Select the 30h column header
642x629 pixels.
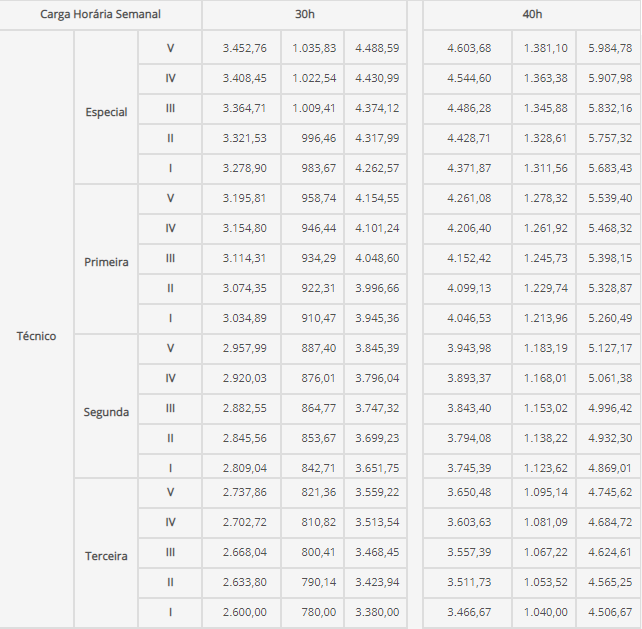coord(305,14)
